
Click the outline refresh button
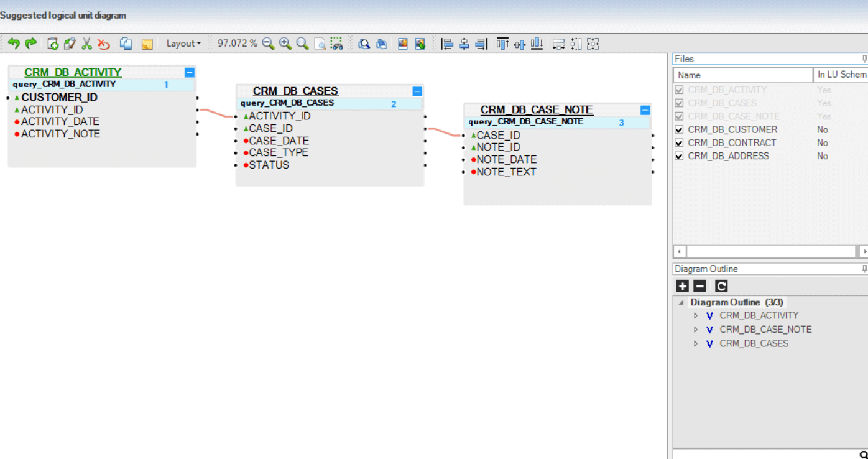click(x=721, y=286)
